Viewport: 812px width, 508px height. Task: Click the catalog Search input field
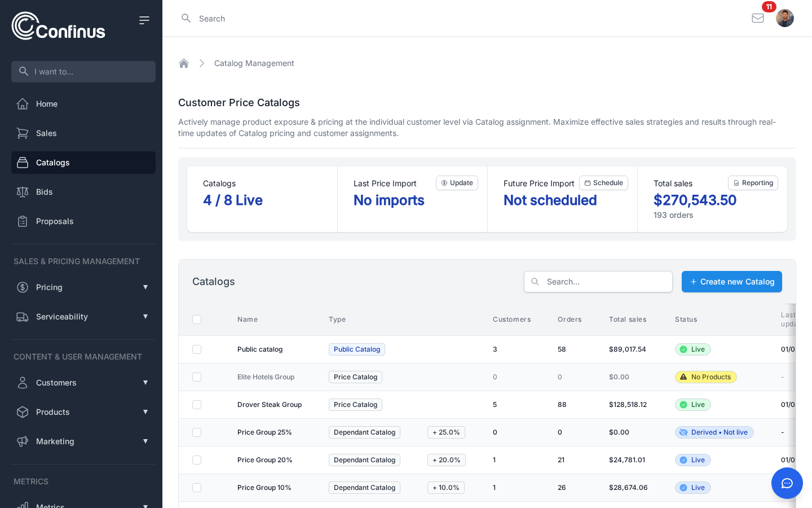pos(598,282)
